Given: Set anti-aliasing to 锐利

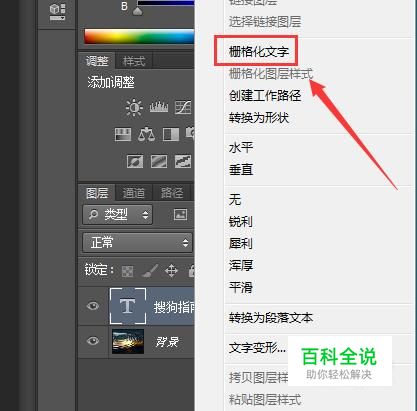Looking at the screenshot, I should click(241, 222).
